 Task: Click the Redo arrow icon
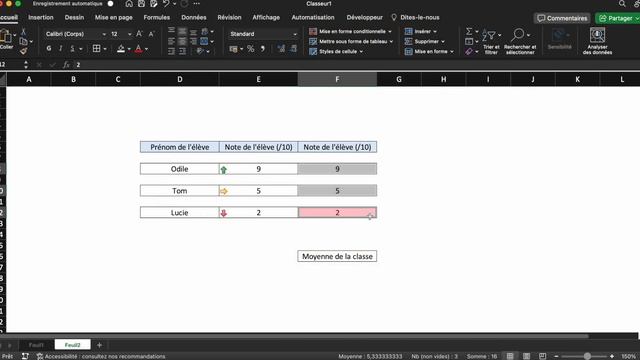point(184,4)
